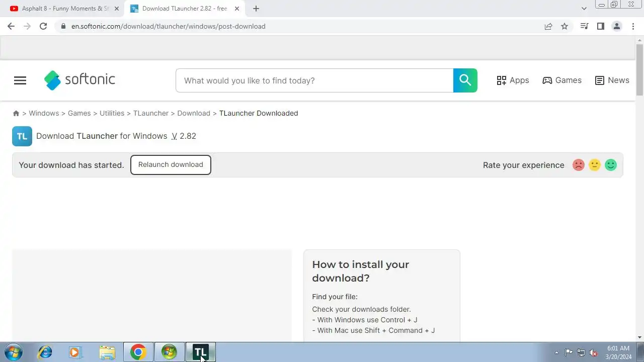Screen dimensions: 644x362
Task: Go to Windows breadcrumb link
Action: click(44, 114)
